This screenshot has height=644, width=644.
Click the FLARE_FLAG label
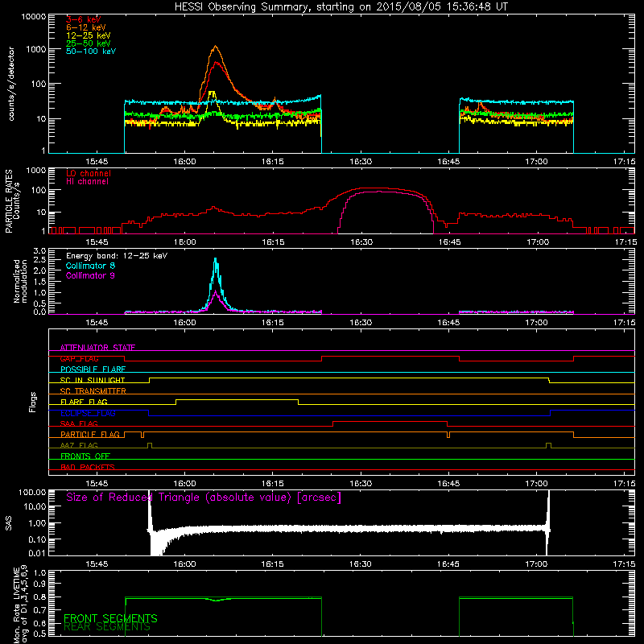(84, 402)
